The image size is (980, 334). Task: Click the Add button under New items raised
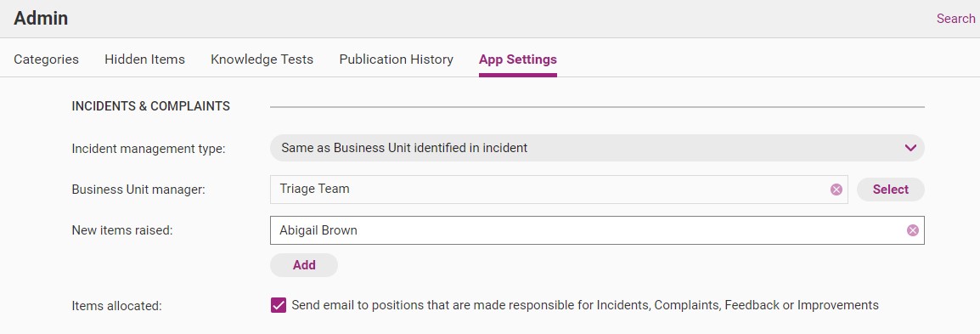pyautogui.click(x=304, y=265)
